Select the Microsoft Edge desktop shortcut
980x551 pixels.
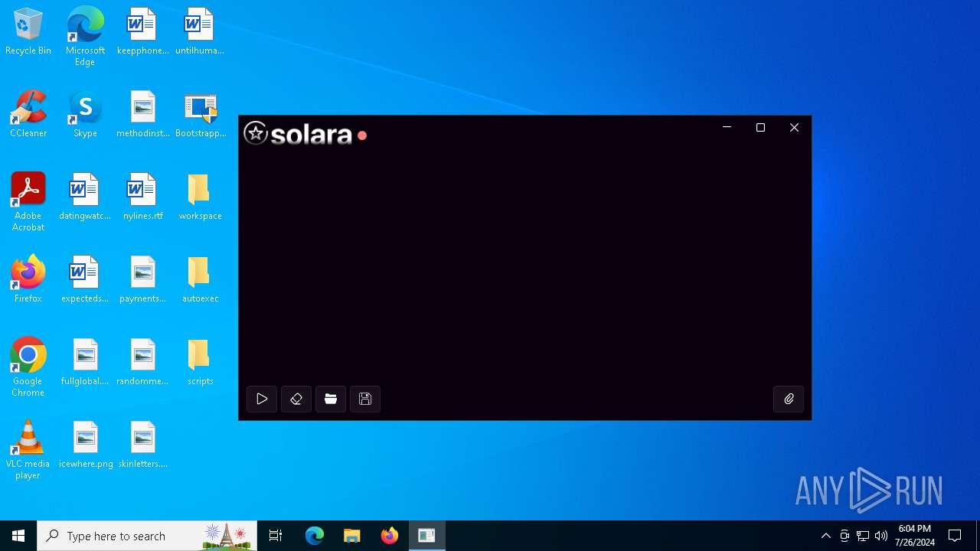(x=85, y=37)
